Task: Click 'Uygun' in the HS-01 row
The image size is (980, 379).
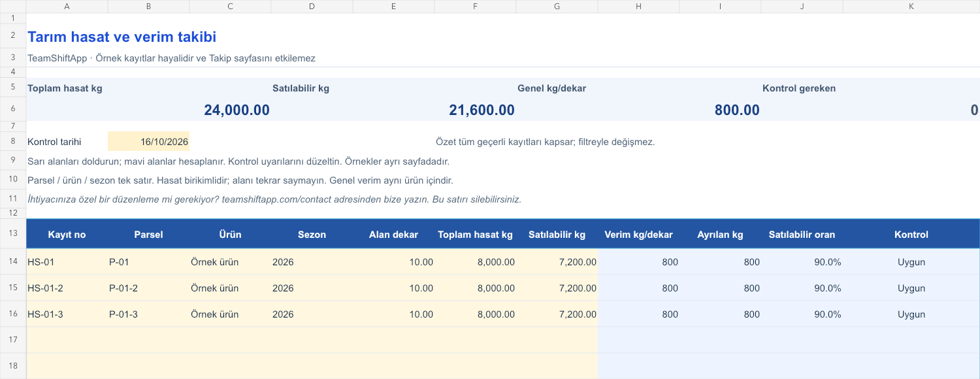Action: pyautogui.click(x=911, y=262)
